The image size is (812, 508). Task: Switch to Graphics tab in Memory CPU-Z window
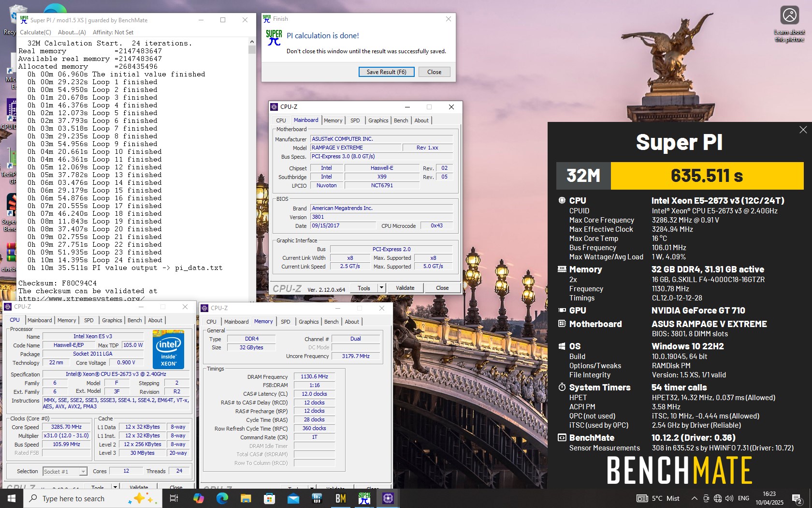[x=308, y=322]
